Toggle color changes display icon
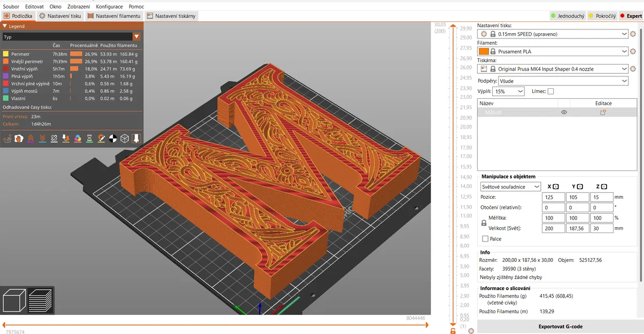Viewport: 644px width, 334px height. [x=77, y=138]
